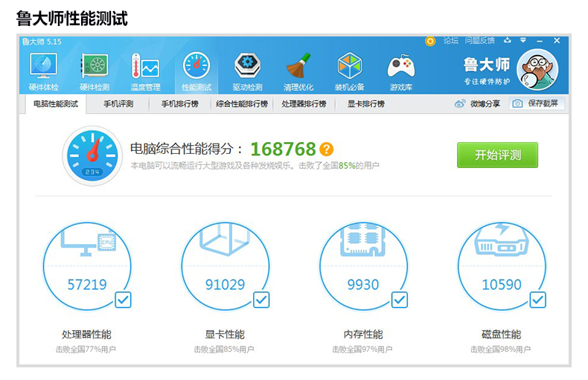Viewport: 588px width, 380px height.
Task: Toggle the 内存性能 test checkbox
Action: coord(400,300)
